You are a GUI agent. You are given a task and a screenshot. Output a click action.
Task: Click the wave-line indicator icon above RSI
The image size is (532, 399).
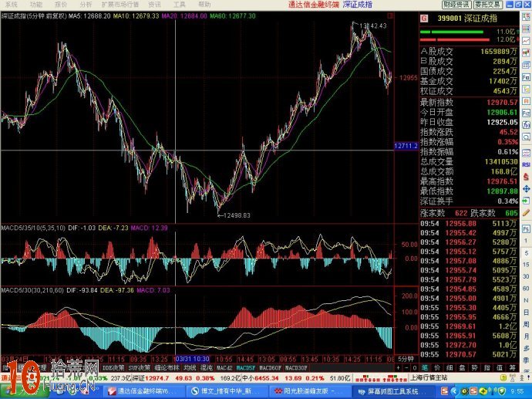click(527, 153)
